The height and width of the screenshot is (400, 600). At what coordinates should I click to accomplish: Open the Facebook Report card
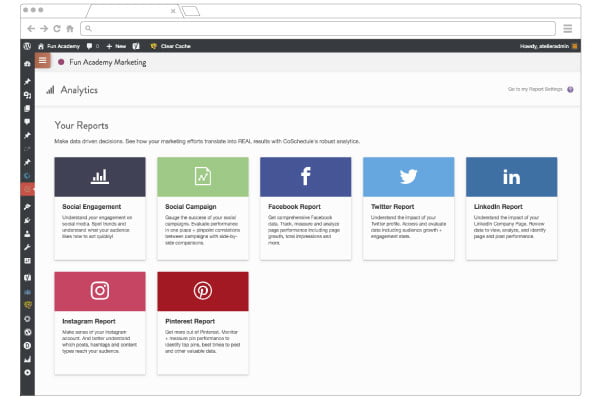(306, 209)
